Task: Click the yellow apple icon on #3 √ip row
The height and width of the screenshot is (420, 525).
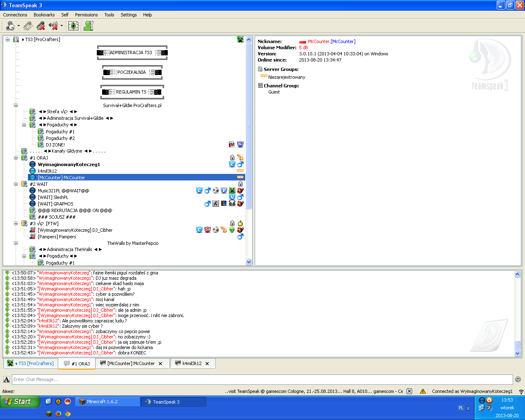Action: [x=240, y=223]
